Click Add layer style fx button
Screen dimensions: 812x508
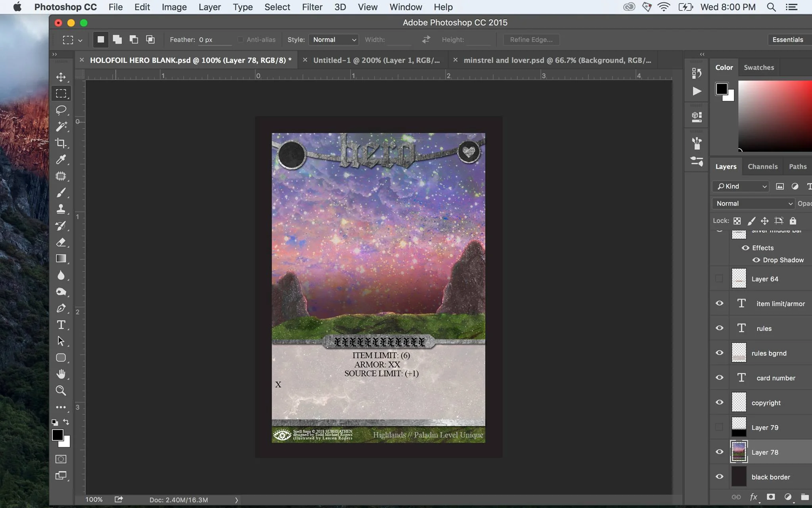click(754, 497)
